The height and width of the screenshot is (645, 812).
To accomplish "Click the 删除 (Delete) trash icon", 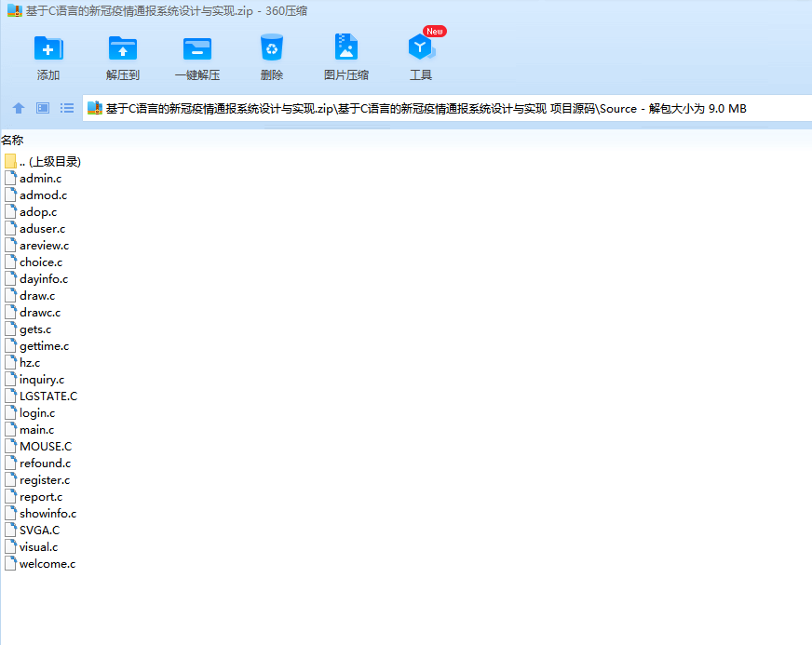I will [272, 48].
